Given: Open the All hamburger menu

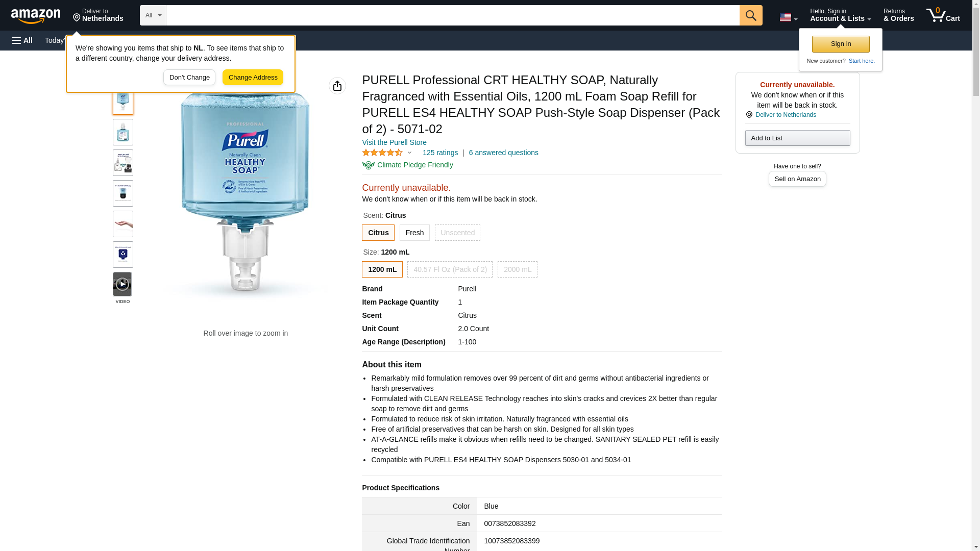Looking at the screenshot, I should [22, 40].
